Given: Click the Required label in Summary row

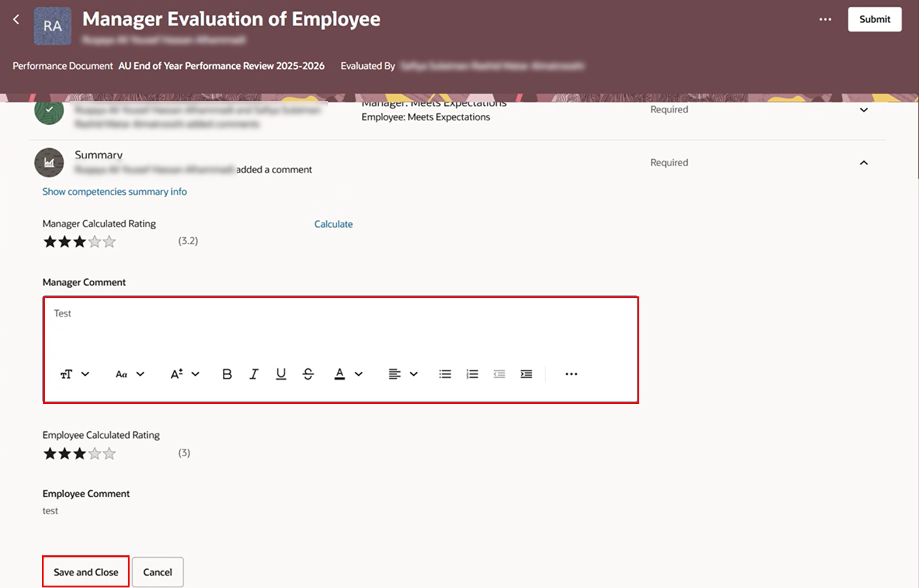Looking at the screenshot, I should 669,163.
